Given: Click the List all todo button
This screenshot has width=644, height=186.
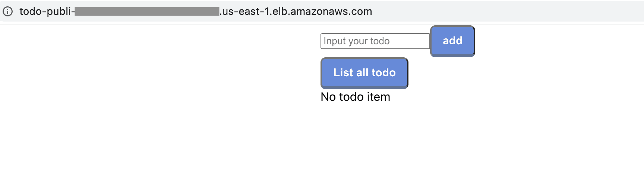Looking at the screenshot, I should (364, 73).
